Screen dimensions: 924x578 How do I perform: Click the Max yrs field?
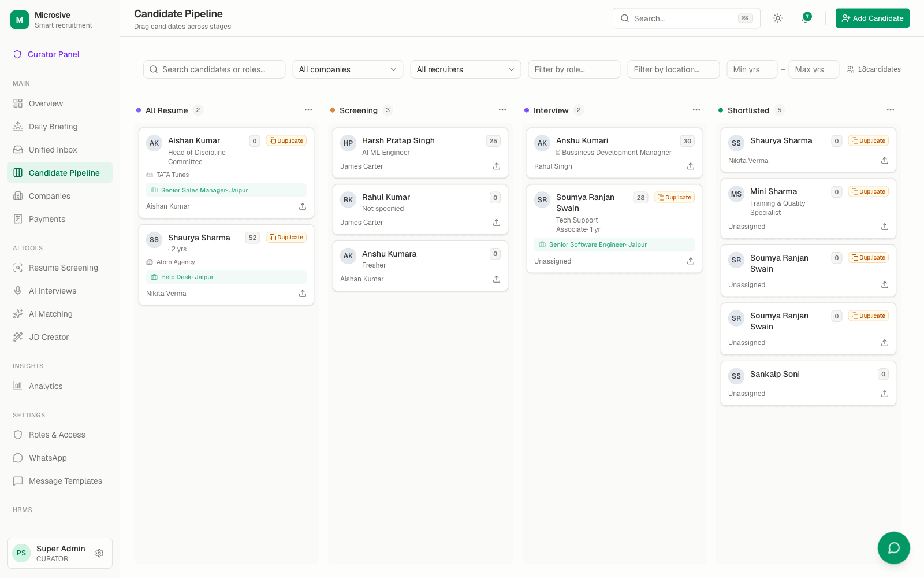coord(814,69)
